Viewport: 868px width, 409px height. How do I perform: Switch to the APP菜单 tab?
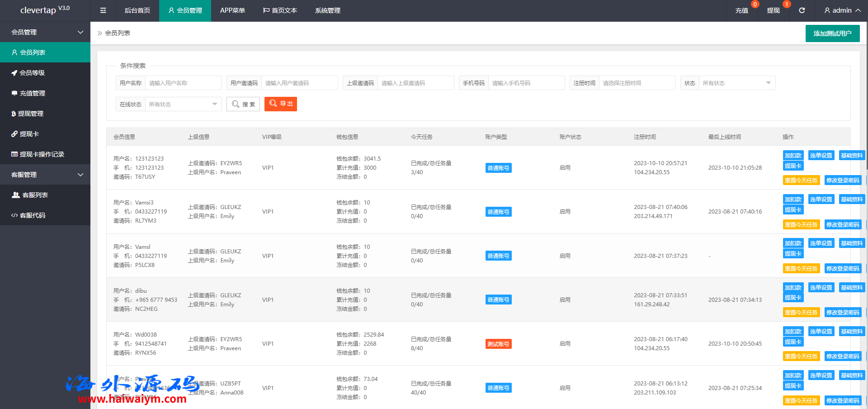click(232, 10)
